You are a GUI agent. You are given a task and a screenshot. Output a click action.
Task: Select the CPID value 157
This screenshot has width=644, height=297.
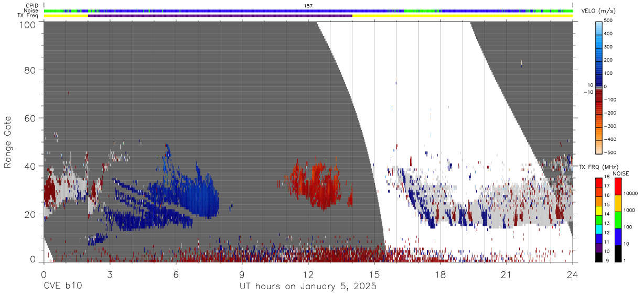[x=308, y=6]
